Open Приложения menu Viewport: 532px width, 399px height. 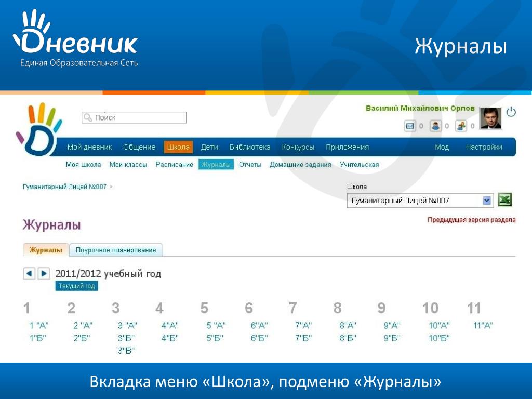[347, 147]
